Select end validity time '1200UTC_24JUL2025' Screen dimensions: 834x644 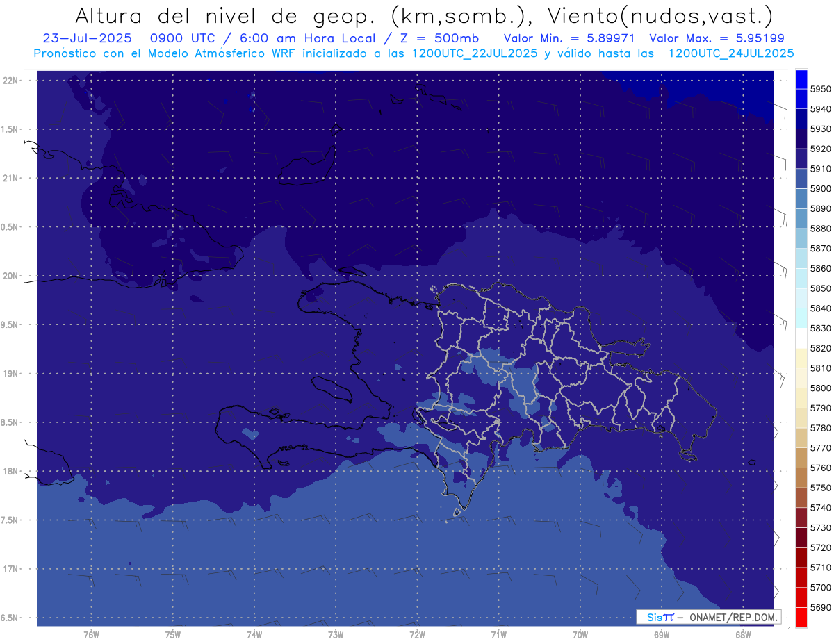point(731,53)
